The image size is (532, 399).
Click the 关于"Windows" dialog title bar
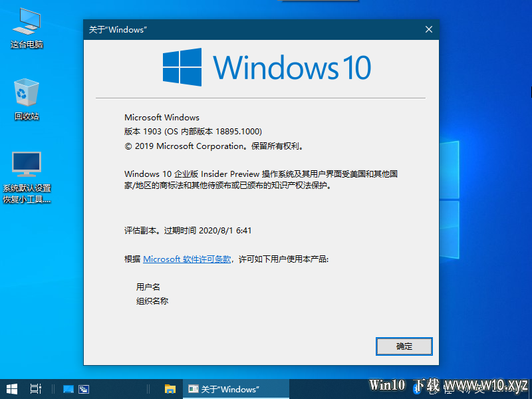251,29
